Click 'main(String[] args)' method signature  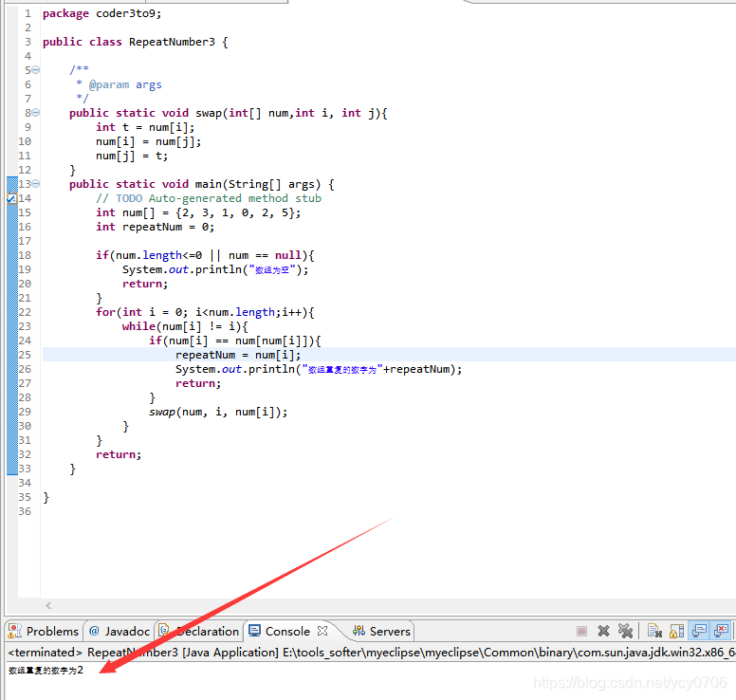coord(258,184)
